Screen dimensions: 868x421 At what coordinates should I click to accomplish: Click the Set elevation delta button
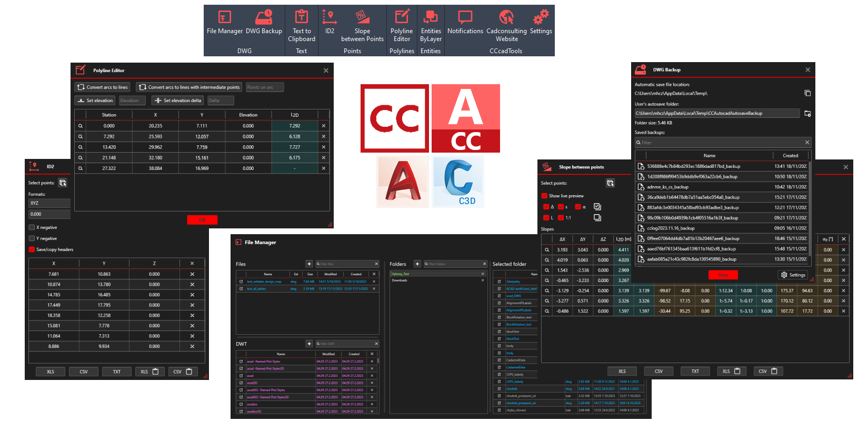coord(178,101)
